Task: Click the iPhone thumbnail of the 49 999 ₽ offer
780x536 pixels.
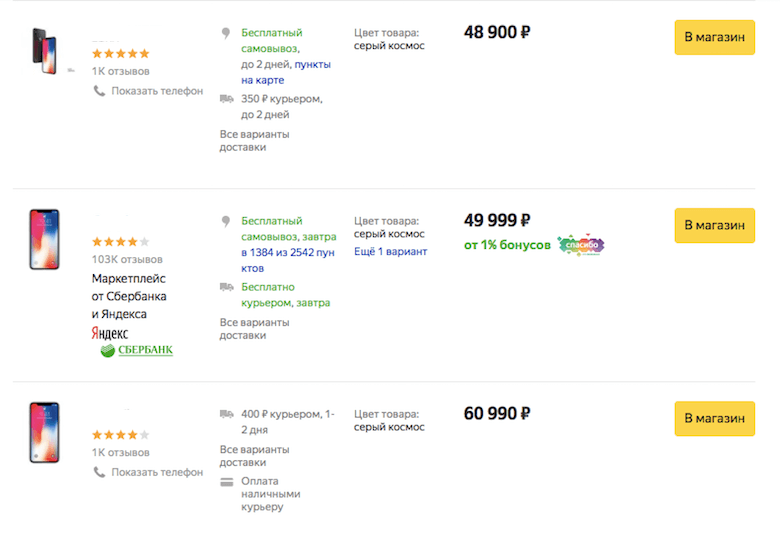Action: [44, 239]
